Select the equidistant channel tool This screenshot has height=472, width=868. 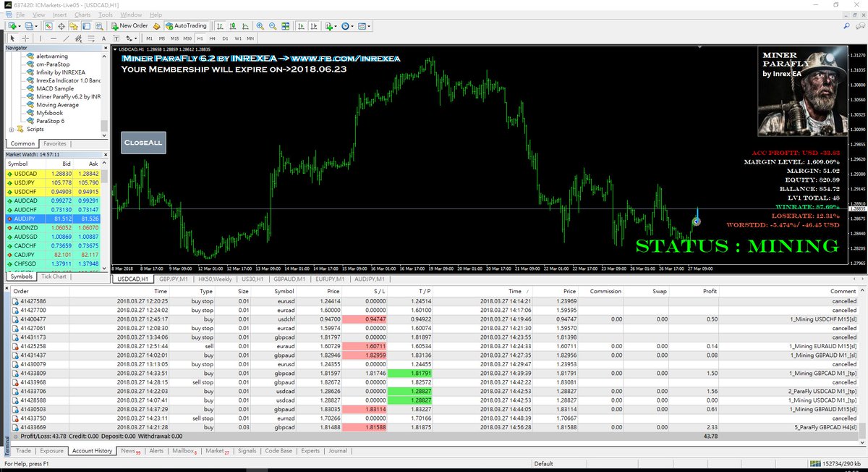point(78,38)
